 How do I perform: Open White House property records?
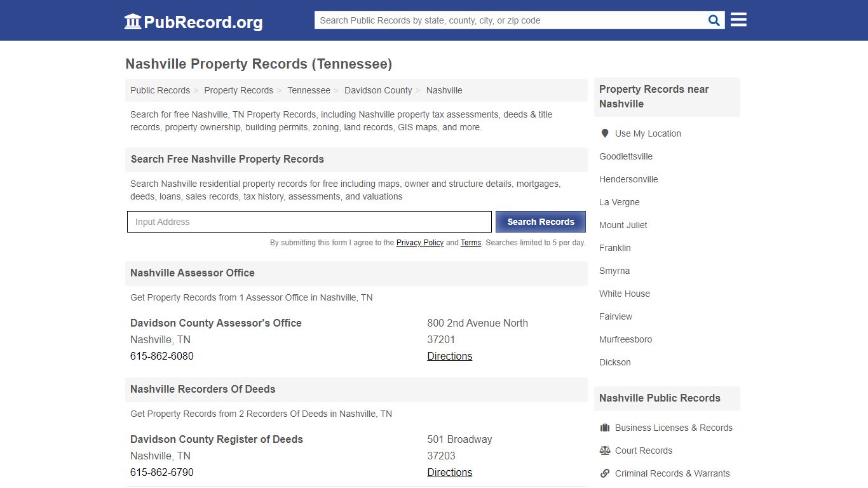pos(625,294)
